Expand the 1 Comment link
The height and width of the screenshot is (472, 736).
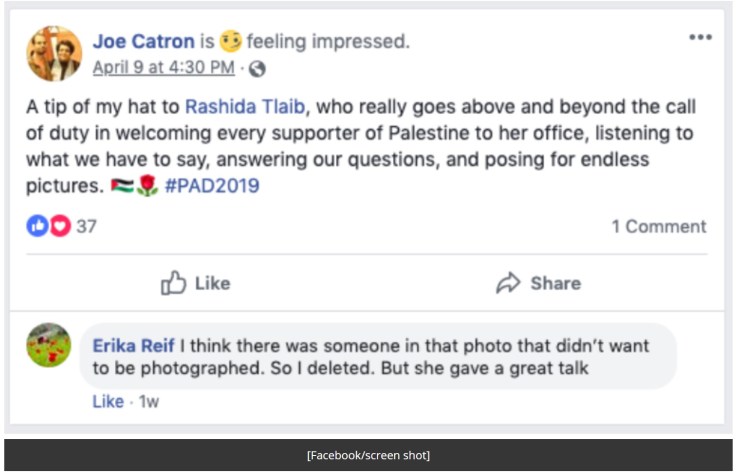(658, 226)
